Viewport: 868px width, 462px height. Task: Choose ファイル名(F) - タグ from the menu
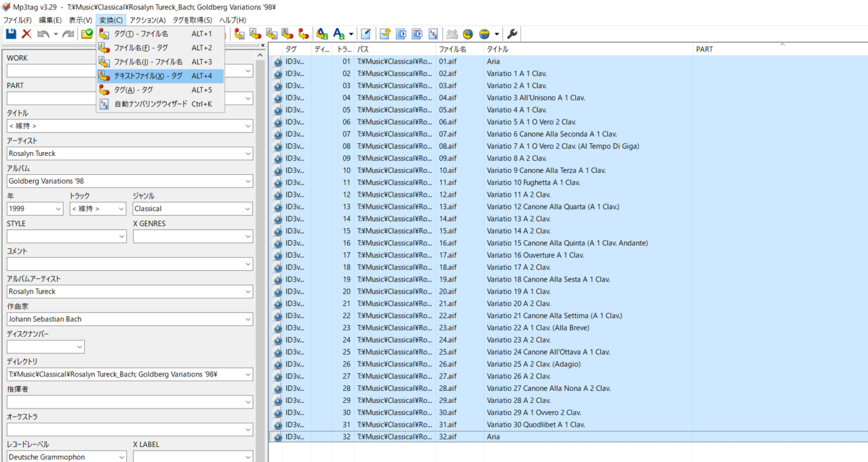(160, 47)
